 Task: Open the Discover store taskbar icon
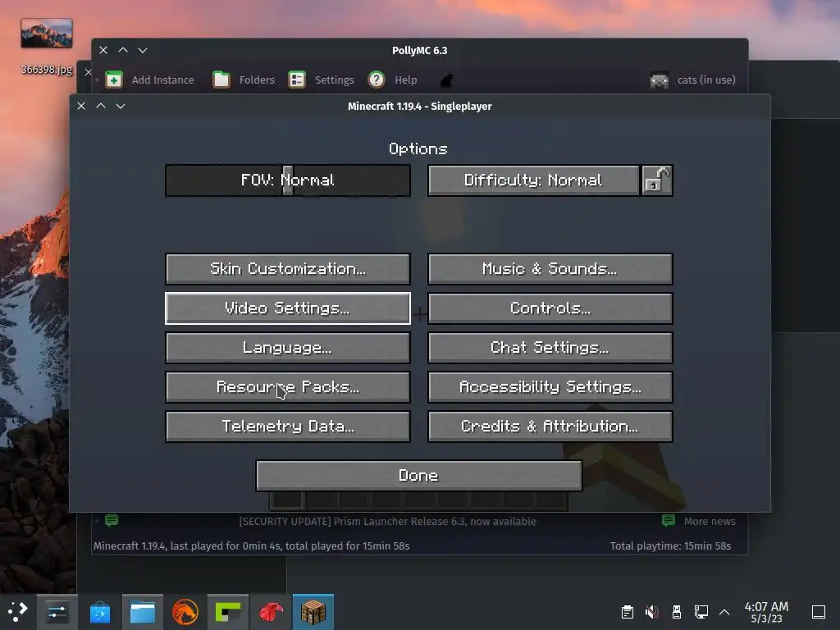[99, 612]
